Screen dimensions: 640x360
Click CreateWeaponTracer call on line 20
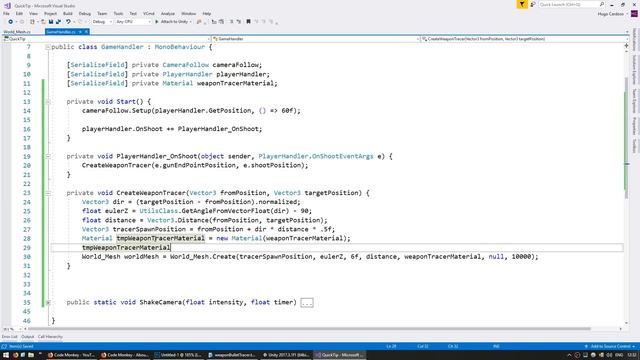tap(116, 165)
